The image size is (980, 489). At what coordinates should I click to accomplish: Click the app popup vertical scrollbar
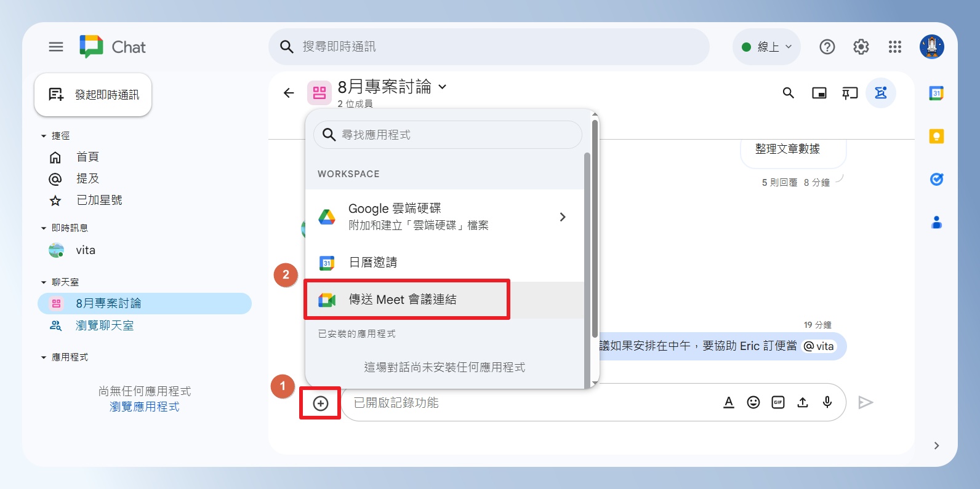pos(595,228)
